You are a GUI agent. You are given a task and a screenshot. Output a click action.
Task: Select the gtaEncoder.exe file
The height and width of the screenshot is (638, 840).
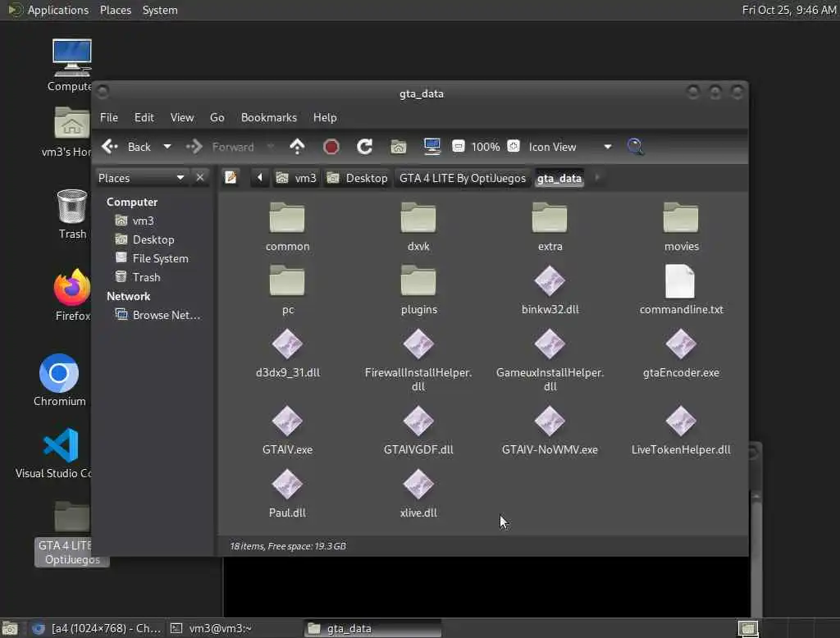click(x=681, y=353)
